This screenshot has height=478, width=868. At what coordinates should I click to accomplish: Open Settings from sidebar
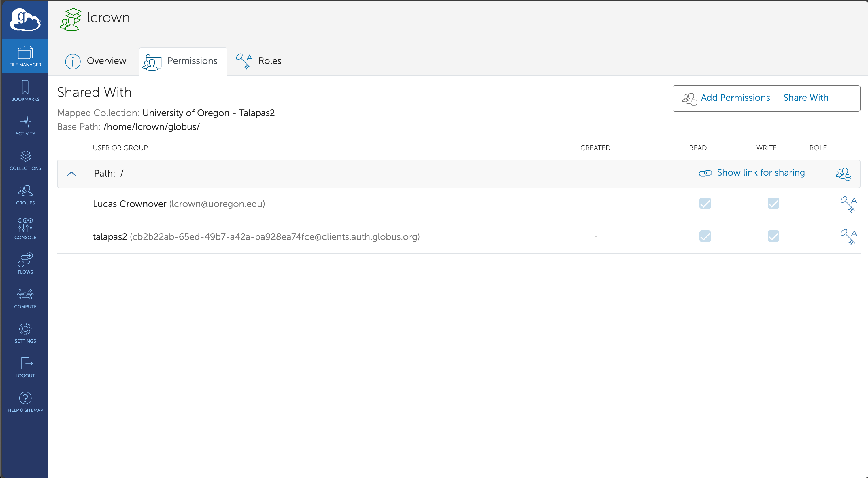(25, 332)
